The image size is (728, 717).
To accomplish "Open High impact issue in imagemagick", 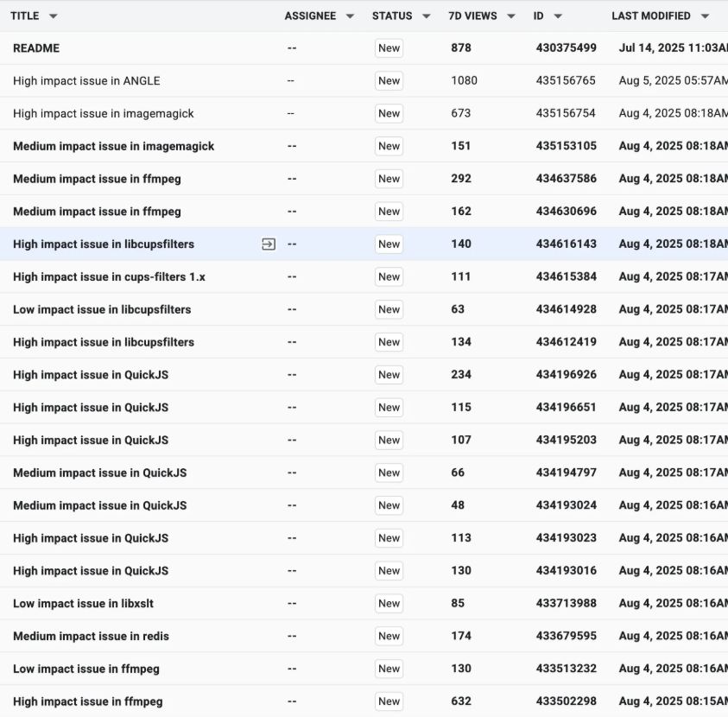I will [x=103, y=114].
